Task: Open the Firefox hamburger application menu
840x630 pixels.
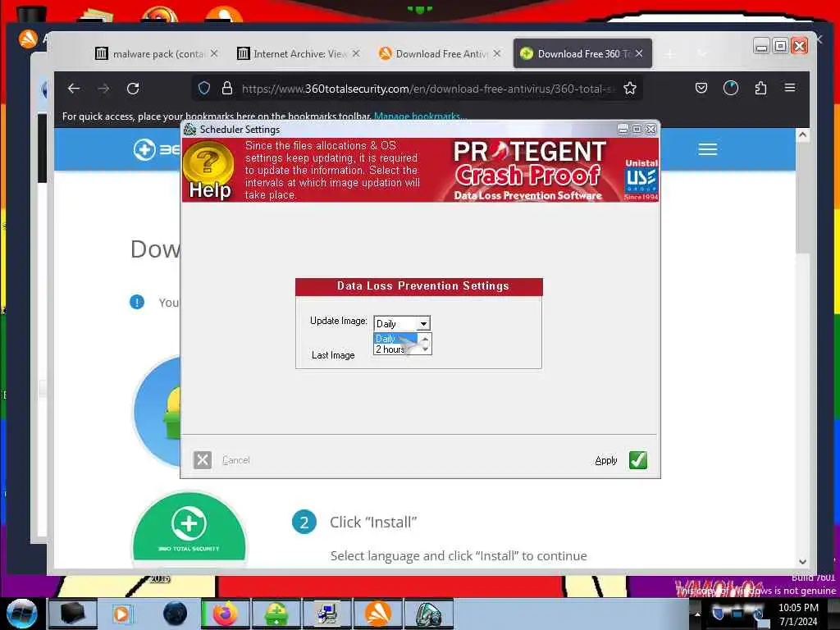Action: tap(790, 87)
